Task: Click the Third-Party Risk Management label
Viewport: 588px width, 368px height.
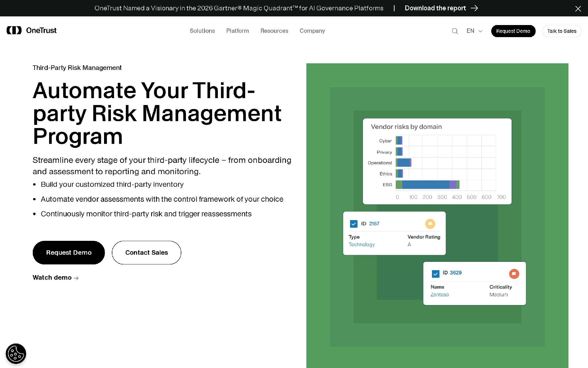Action: point(77,68)
